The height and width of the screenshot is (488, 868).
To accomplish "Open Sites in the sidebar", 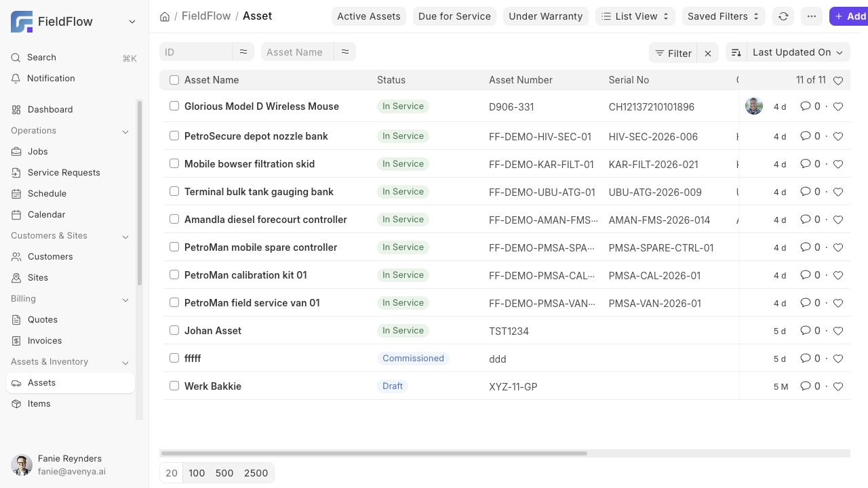I will click(x=71, y=278).
